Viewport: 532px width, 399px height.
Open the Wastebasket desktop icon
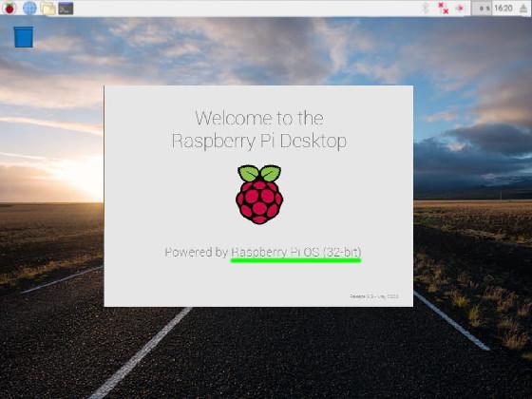pos(24,37)
